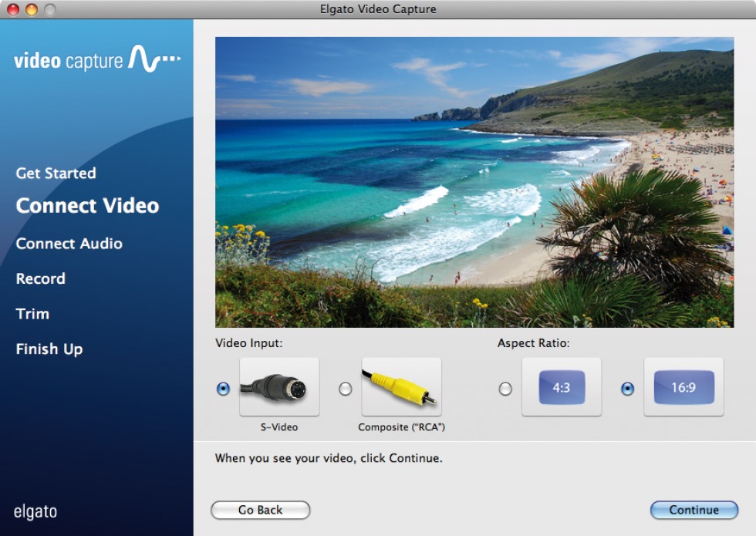Choose the 4:3 aspect ratio icon
This screenshot has width=756, height=536.
(562, 386)
